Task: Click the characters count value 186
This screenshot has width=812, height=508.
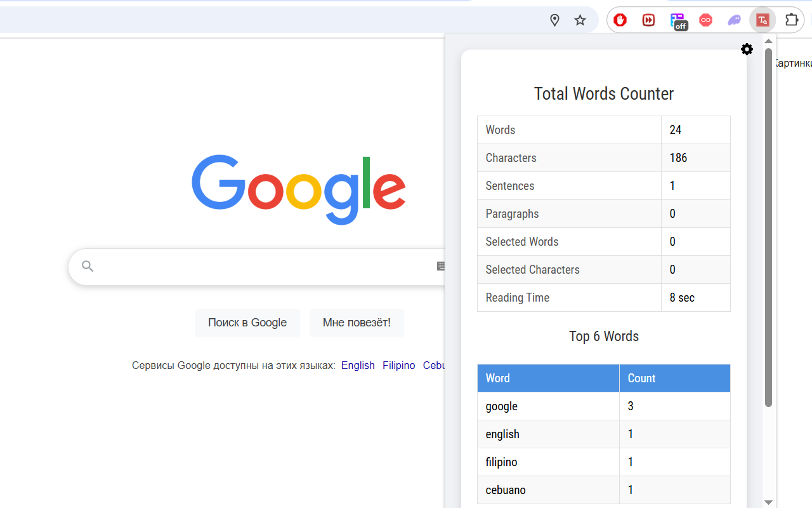Action: point(678,158)
